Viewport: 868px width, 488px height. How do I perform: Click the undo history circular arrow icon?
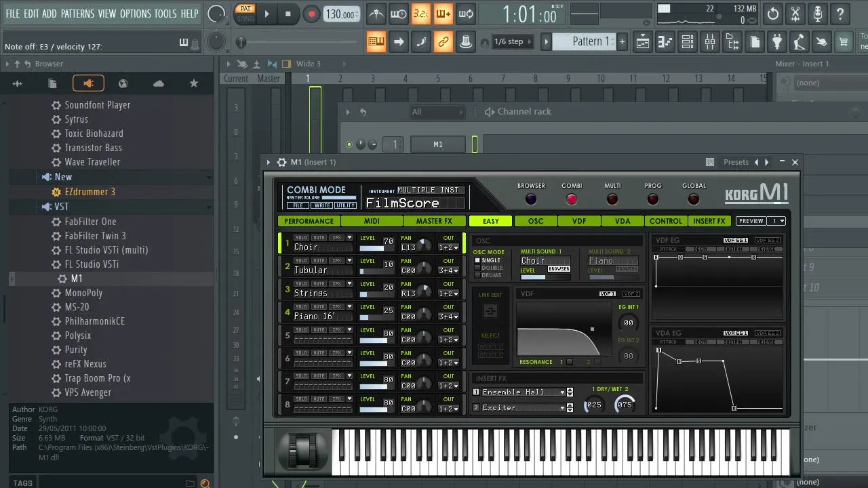tap(773, 14)
